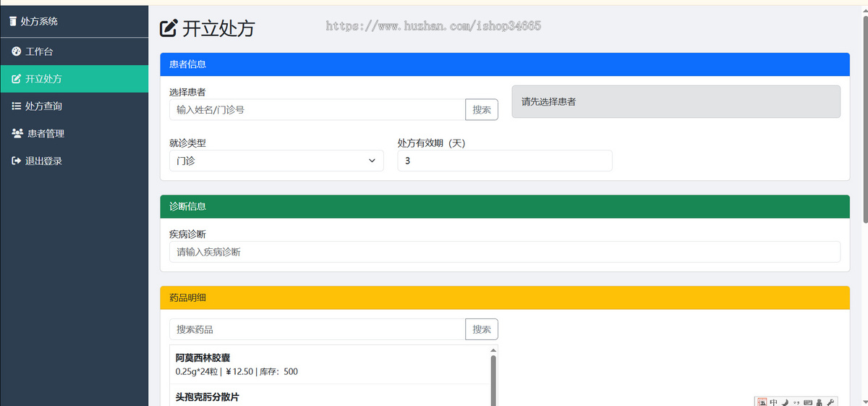
Task: Open the IME soft keyboard icon
Action: pyautogui.click(x=808, y=402)
